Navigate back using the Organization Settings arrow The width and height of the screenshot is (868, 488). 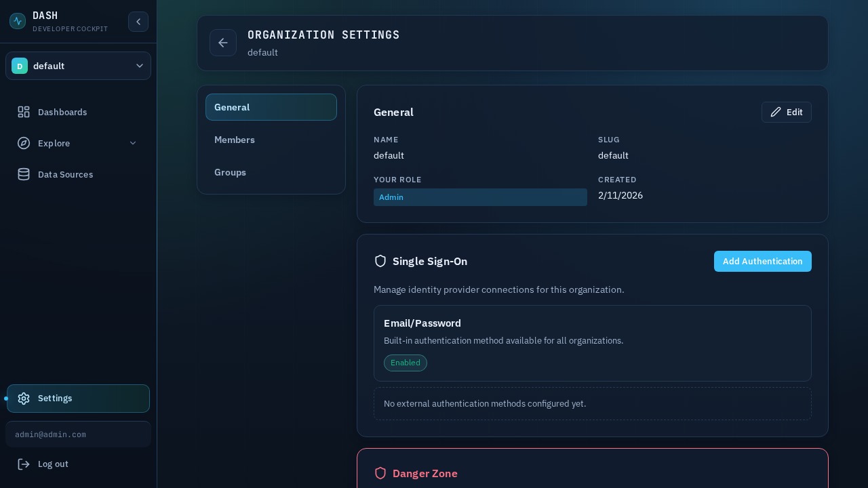click(x=223, y=43)
